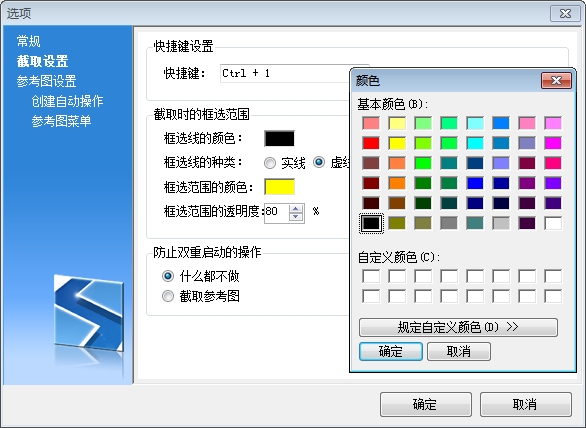The width and height of the screenshot is (586, 428).
Task: Open the black 框选线的颜色 swatch
Action: [x=279, y=138]
